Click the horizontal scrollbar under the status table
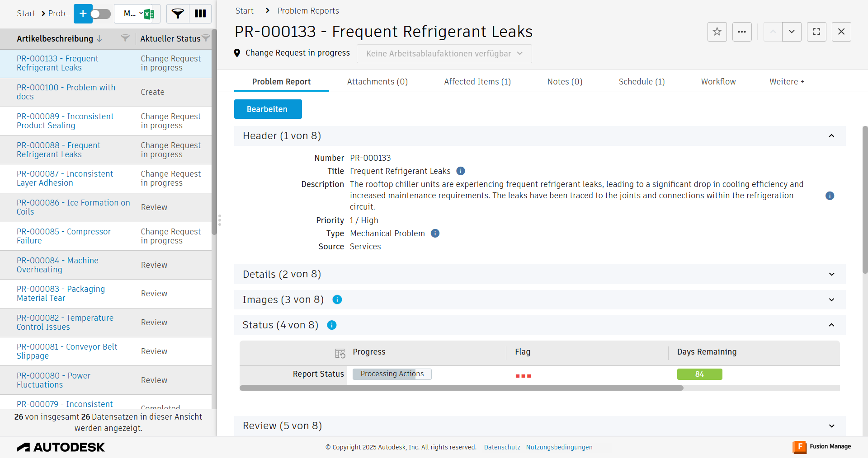The image size is (868, 458). [462, 388]
